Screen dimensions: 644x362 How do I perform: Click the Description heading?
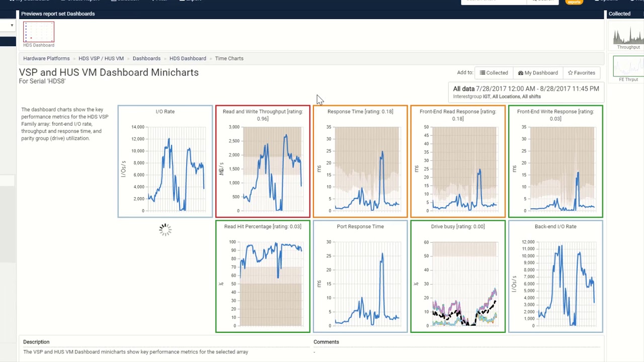(x=36, y=342)
